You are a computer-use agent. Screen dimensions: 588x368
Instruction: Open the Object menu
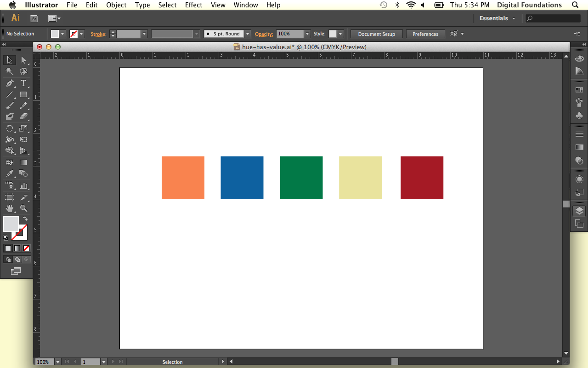pos(116,5)
